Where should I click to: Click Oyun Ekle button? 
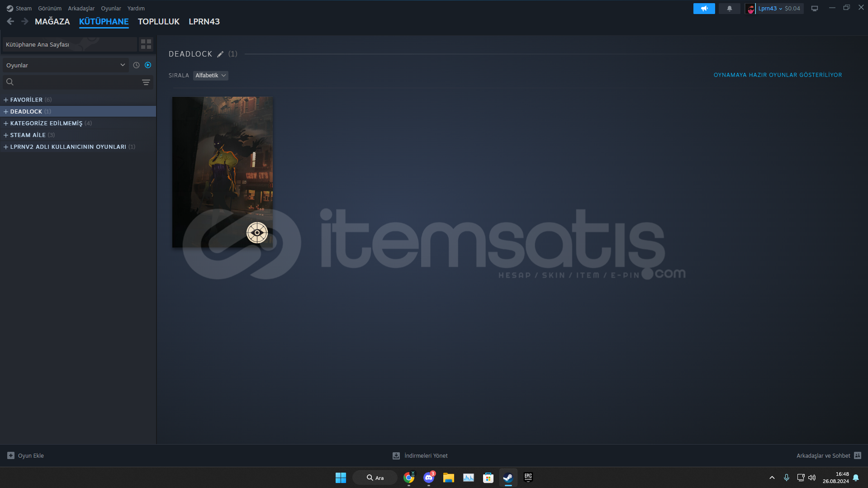26,455
